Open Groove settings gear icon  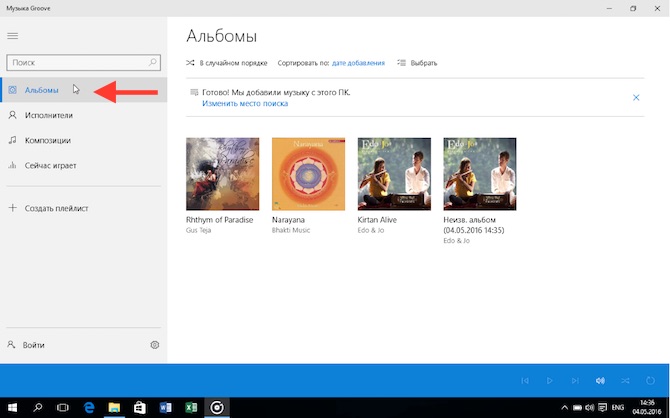click(155, 345)
